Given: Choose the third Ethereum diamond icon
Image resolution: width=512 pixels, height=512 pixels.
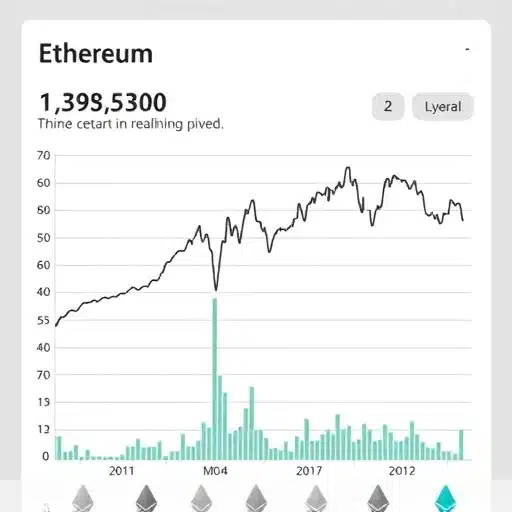Looking at the screenshot, I should [201, 499].
